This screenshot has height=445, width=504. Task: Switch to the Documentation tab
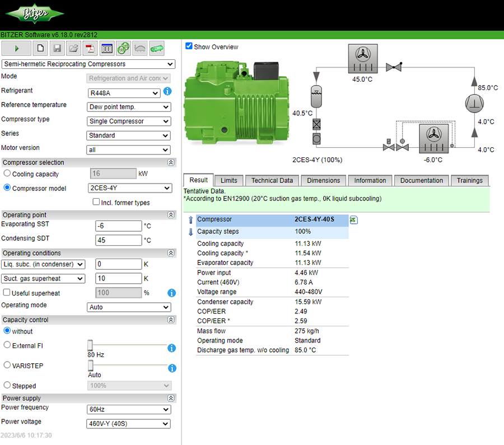click(x=421, y=181)
